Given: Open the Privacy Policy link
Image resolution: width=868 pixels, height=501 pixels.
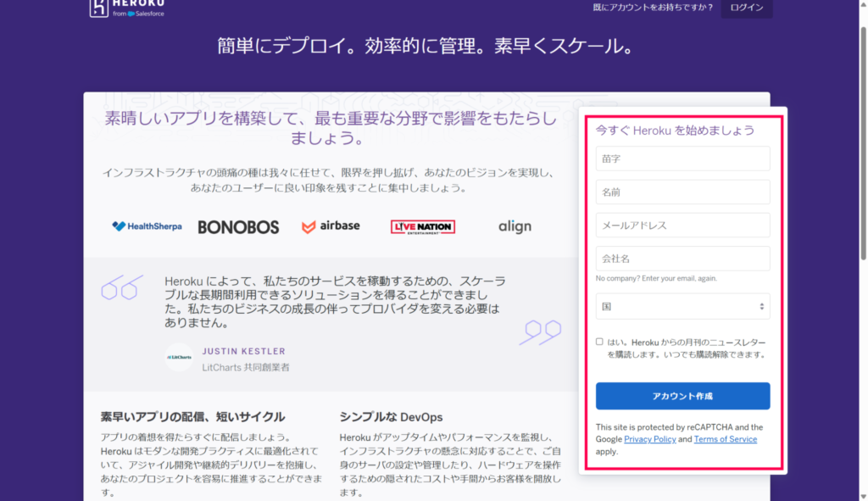Looking at the screenshot, I should tap(650, 439).
